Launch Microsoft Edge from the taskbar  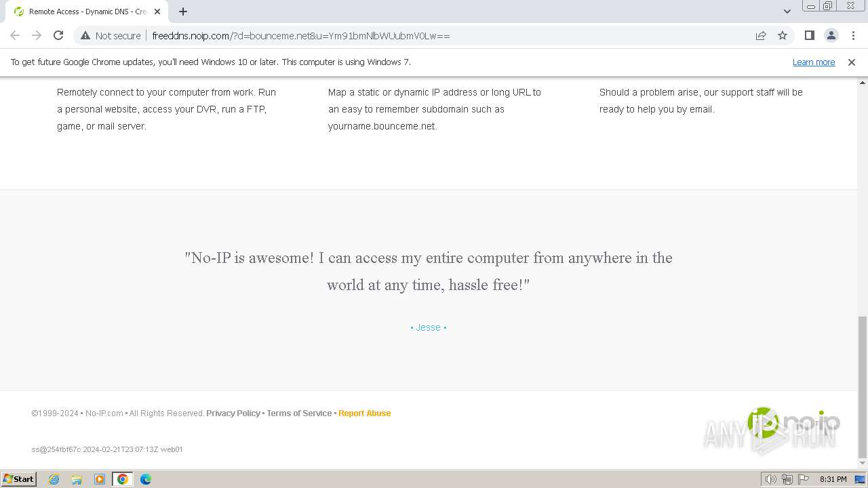[146, 479]
